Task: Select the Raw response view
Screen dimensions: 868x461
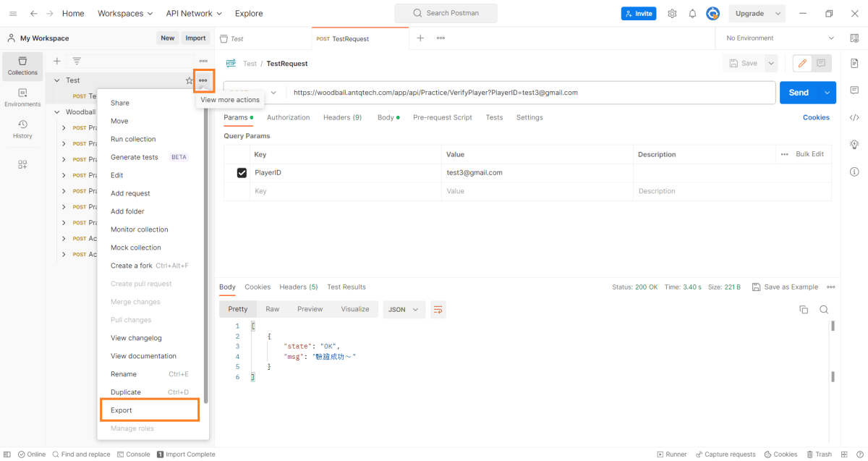Action: 273,309
